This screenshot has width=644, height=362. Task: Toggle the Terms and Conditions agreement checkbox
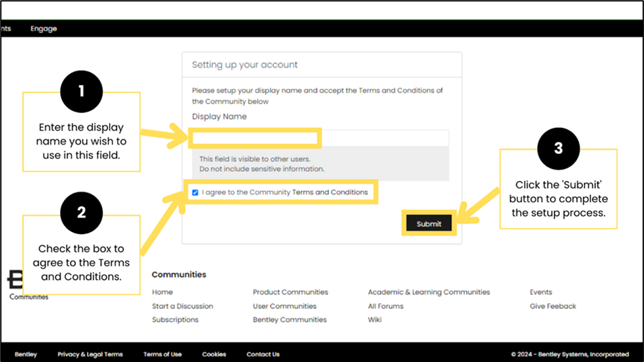click(195, 192)
